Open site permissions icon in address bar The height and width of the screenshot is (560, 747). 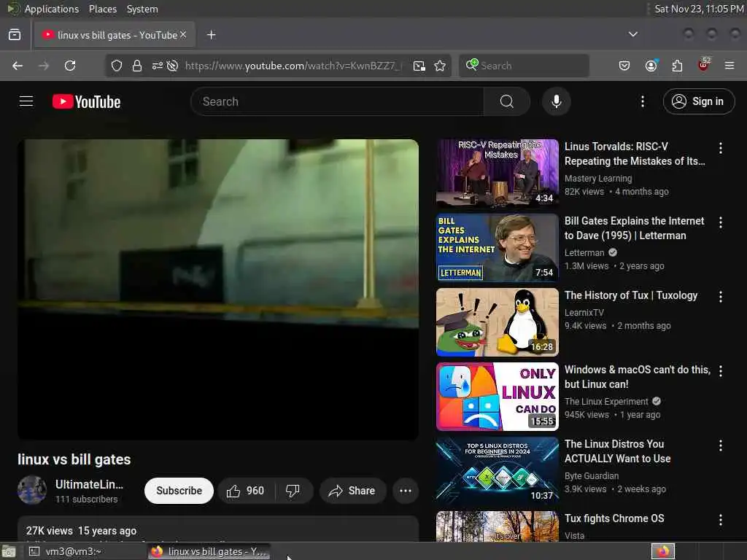coord(158,66)
